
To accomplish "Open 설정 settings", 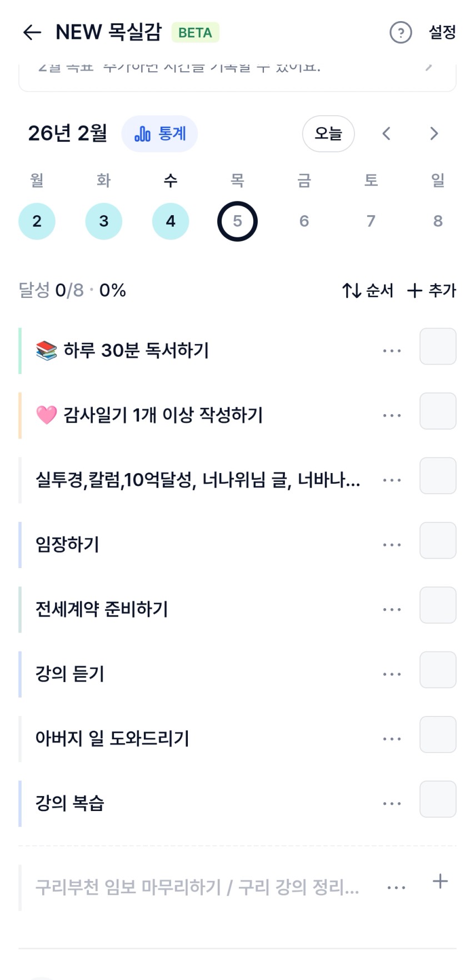I will (x=442, y=33).
